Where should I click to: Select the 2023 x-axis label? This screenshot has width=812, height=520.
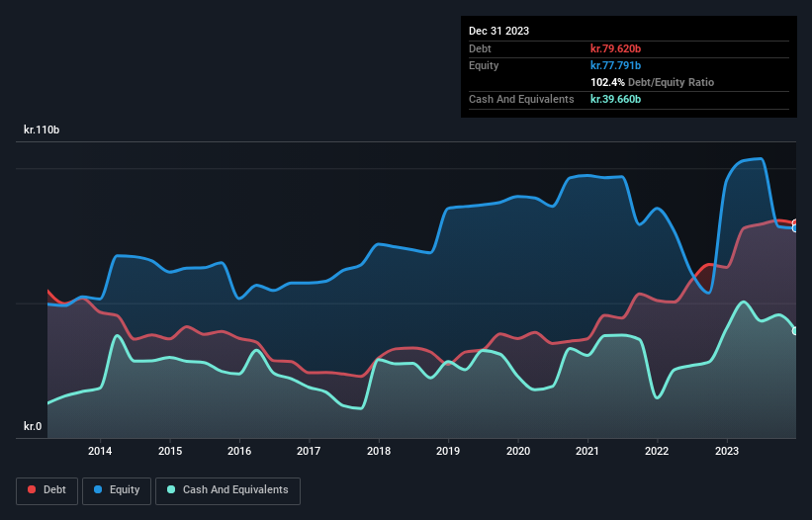(727, 451)
